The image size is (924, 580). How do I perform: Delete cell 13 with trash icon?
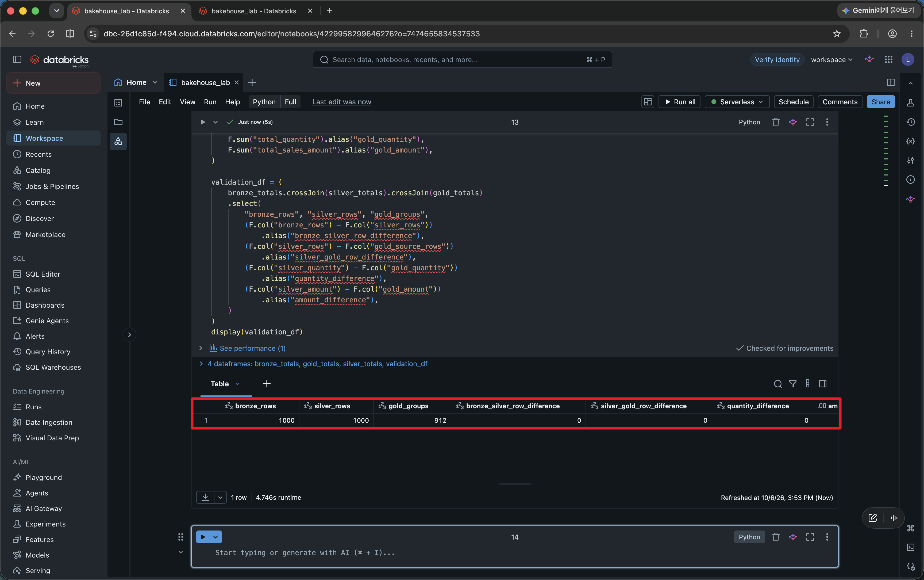pyautogui.click(x=776, y=122)
